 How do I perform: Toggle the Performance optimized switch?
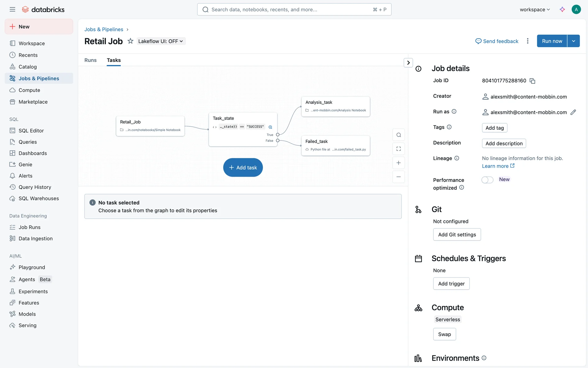point(487,180)
